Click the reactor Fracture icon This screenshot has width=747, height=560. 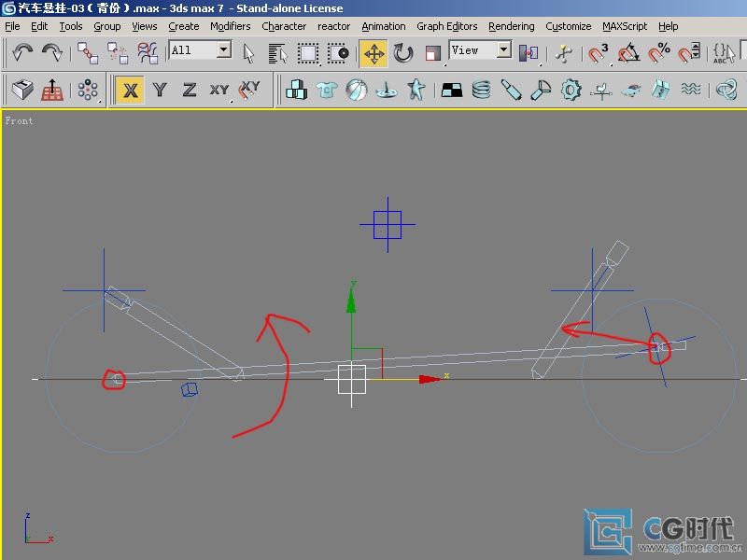point(660,90)
